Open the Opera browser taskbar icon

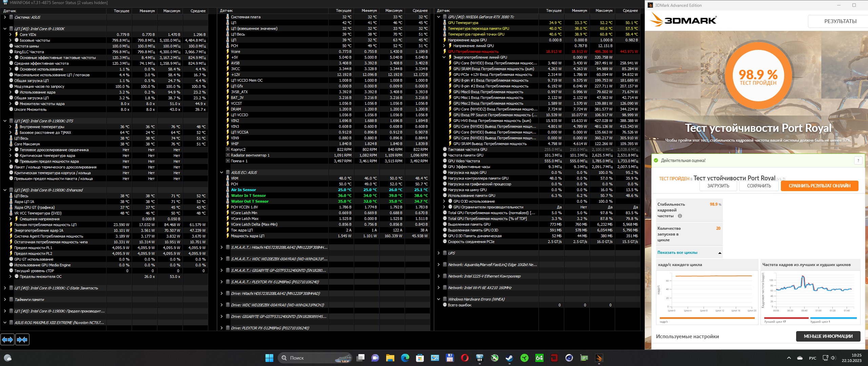[465, 358]
